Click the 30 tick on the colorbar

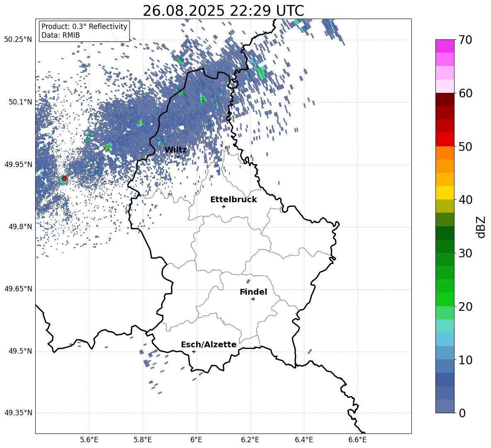click(x=465, y=253)
